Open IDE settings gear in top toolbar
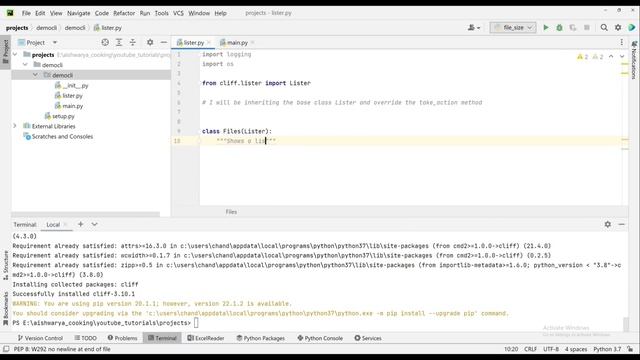Viewport: 640px width, 360px height. (618, 27)
